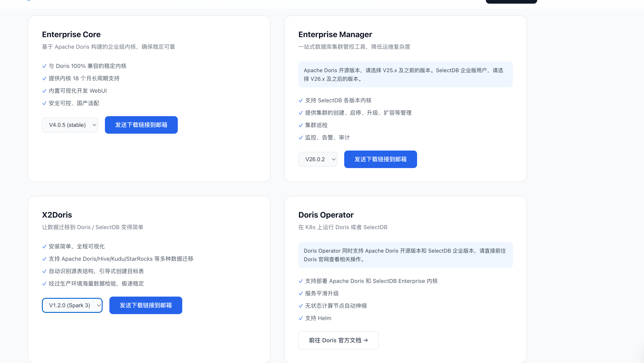
Task: Send Enterprise Manager download link to email
Action: (381, 159)
